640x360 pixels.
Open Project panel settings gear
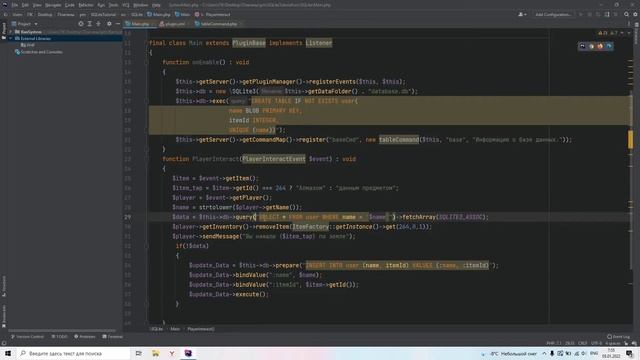tap(109, 24)
